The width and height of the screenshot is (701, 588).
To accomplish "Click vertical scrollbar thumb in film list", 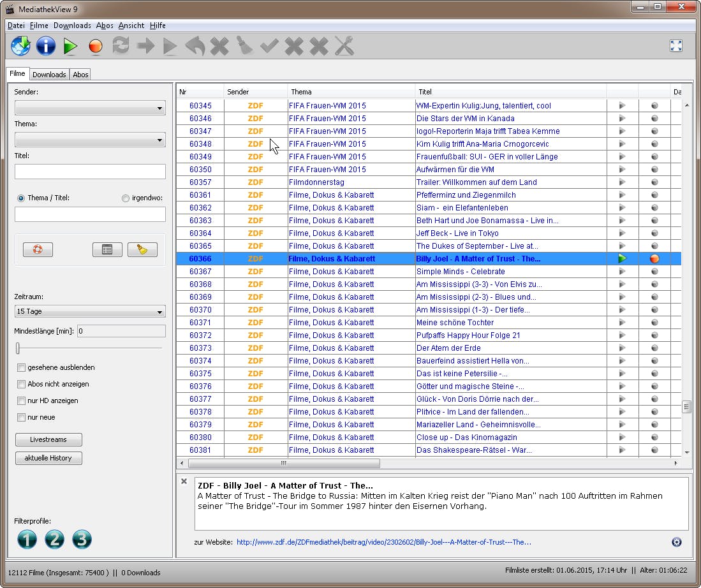I will point(686,406).
